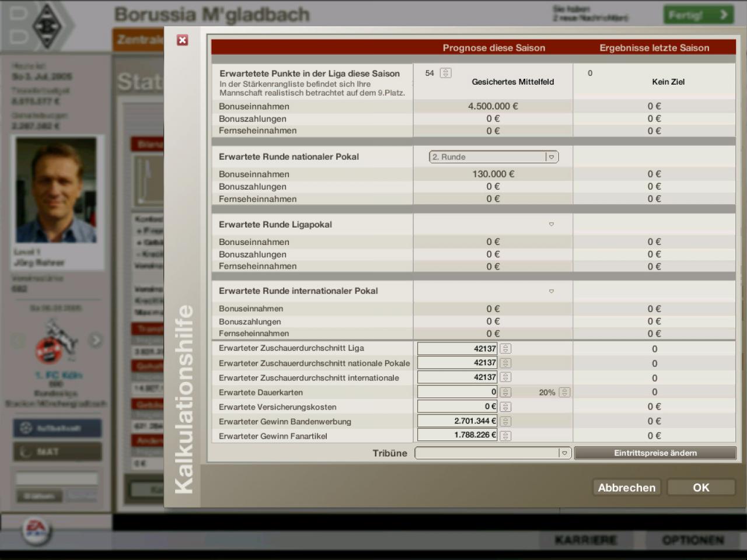Click the Prognose diese Saison column header
747x560 pixels.
pyautogui.click(x=494, y=48)
